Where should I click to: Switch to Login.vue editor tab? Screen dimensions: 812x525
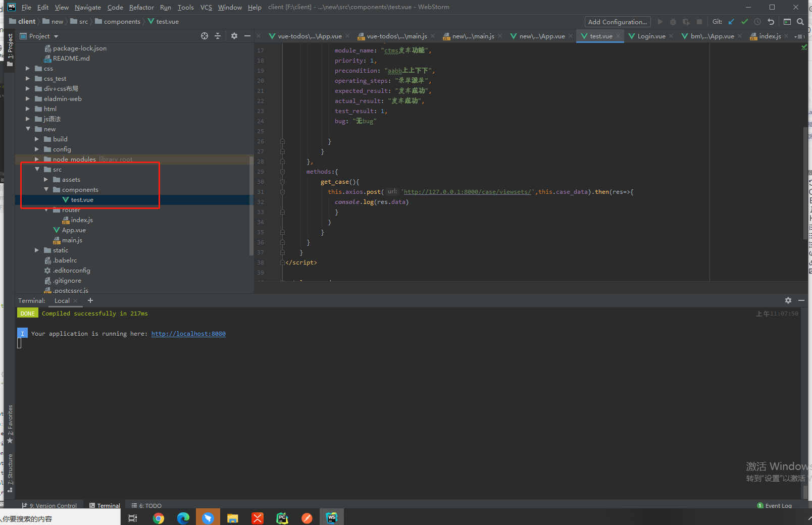(651, 36)
